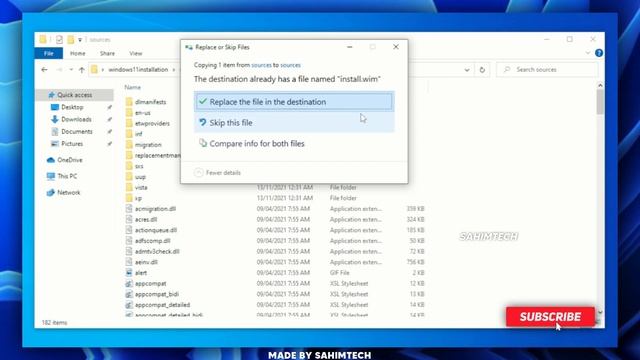Viewport: 640px width, 360px height.
Task: Select the sxs folder icon
Action: tap(129, 166)
